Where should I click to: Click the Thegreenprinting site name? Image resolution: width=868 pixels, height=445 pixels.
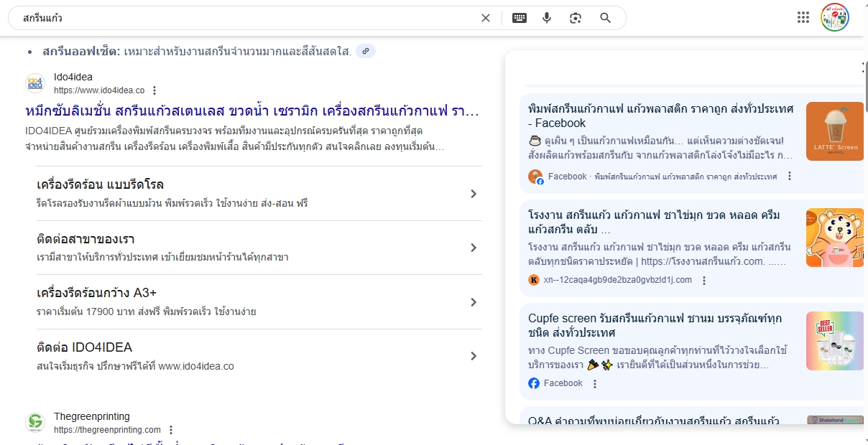[x=92, y=416]
